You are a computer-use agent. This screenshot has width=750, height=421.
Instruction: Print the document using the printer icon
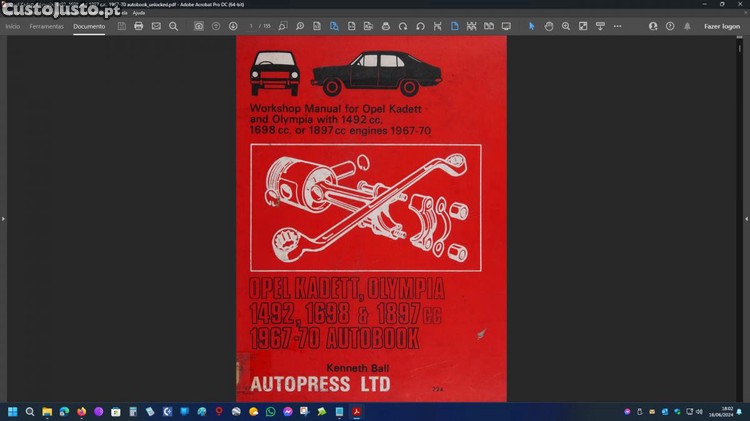tap(139, 26)
